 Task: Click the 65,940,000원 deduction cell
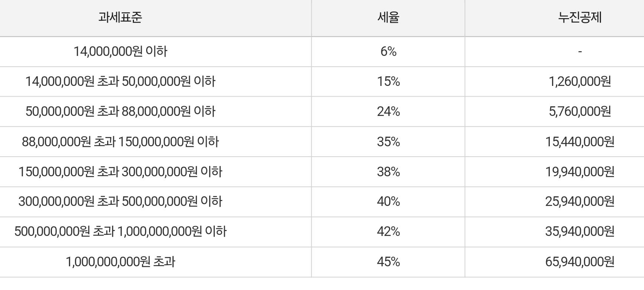pos(579,262)
